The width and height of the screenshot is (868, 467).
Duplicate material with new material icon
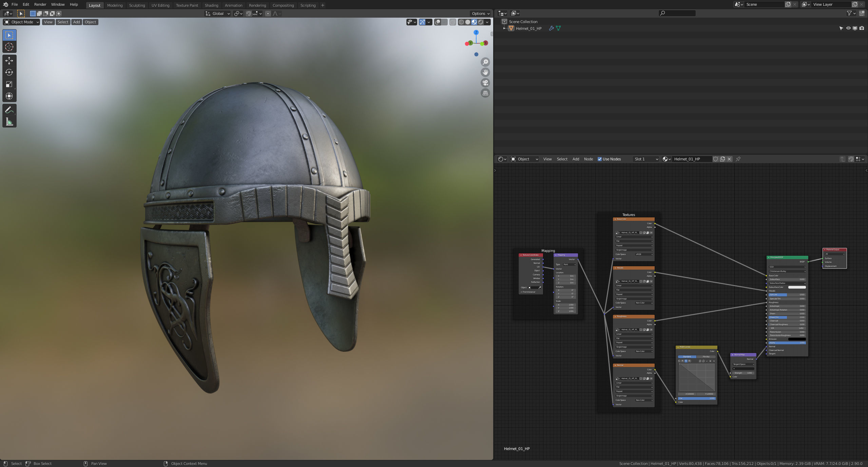click(722, 159)
